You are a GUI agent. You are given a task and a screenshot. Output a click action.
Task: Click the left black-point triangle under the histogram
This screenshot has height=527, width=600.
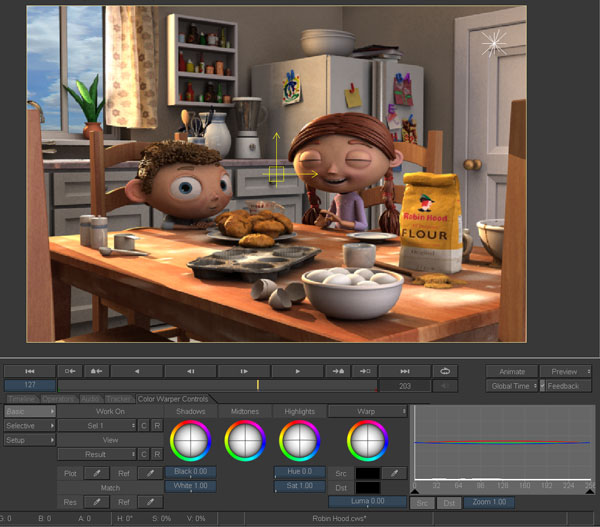tap(414, 491)
